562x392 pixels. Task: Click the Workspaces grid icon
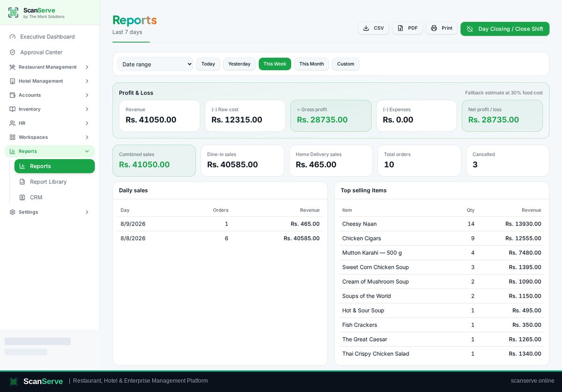point(13,137)
